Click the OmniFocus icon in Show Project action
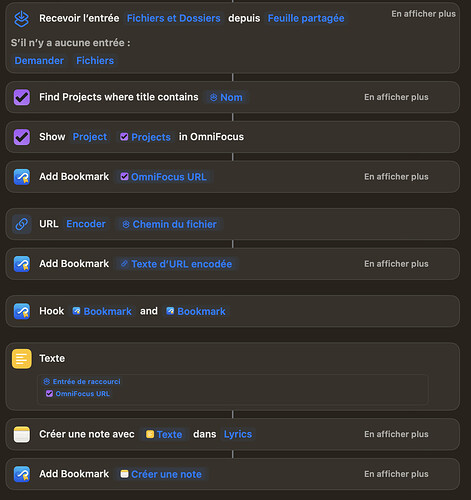This screenshot has height=500, width=471. pos(22,137)
